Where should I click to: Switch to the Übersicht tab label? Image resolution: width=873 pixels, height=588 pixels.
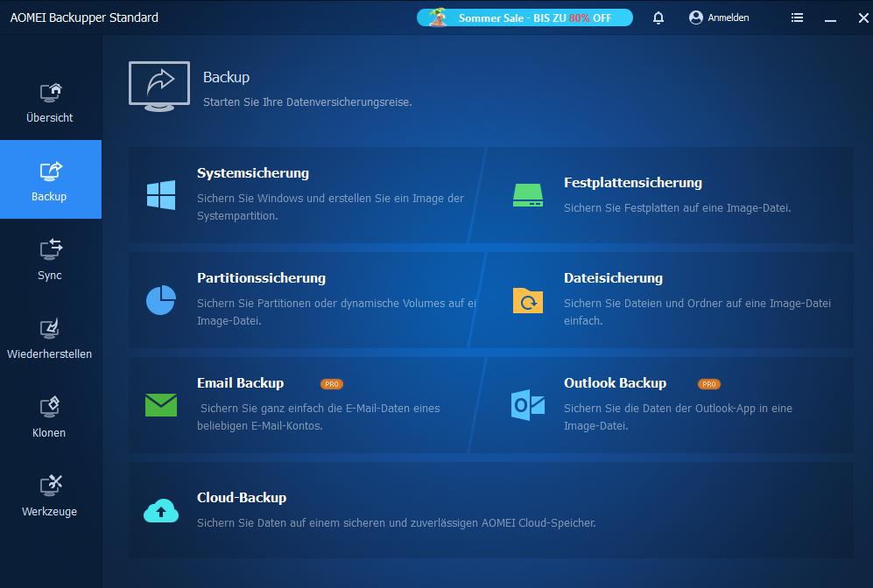[x=50, y=117]
